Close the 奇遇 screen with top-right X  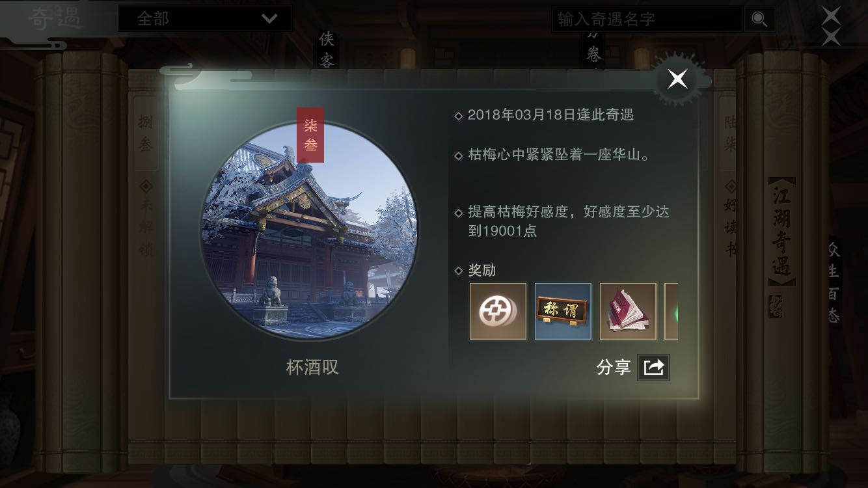tap(831, 25)
